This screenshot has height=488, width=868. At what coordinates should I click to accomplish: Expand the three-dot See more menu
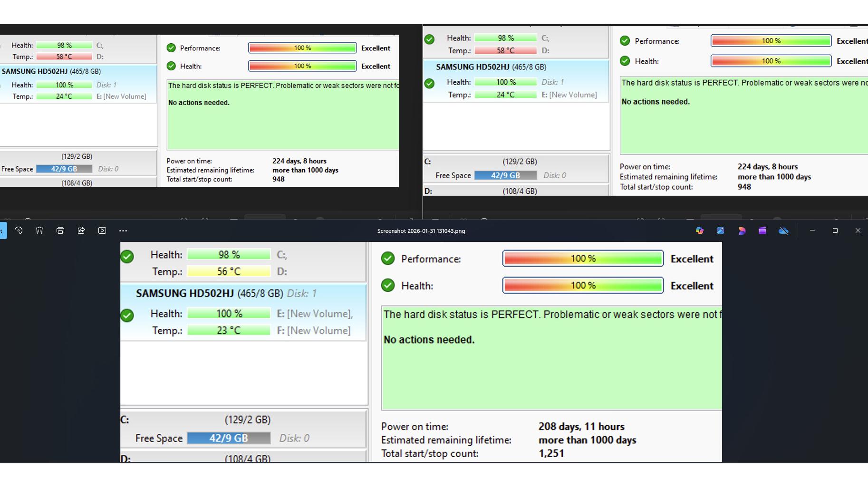(x=123, y=230)
